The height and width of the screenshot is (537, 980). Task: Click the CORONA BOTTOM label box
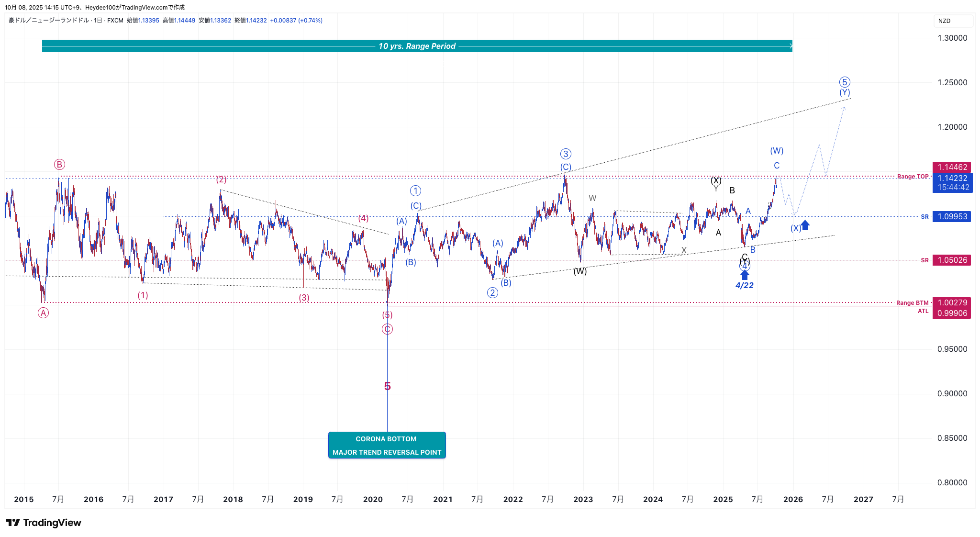tap(387, 445)
